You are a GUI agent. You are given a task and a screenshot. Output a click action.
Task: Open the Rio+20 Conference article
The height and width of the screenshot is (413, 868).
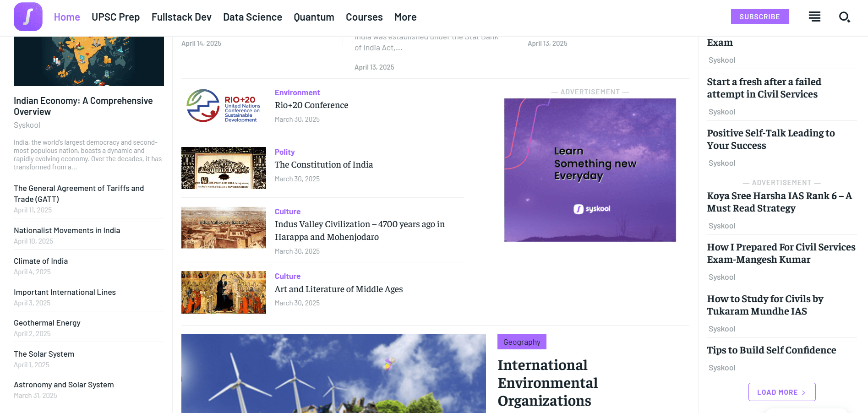[x=311, y=105]
